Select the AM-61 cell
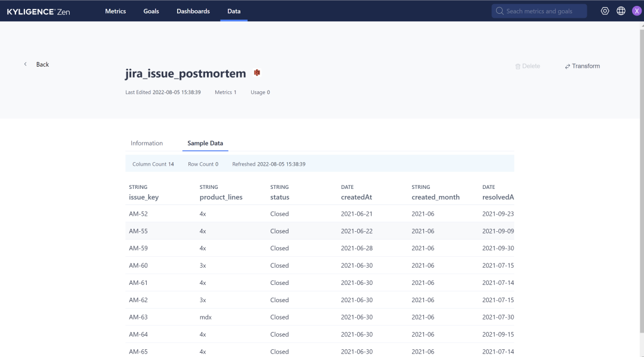Image resolution: width=644 pixels, height=357 pixels. click(x=138, y=283)
